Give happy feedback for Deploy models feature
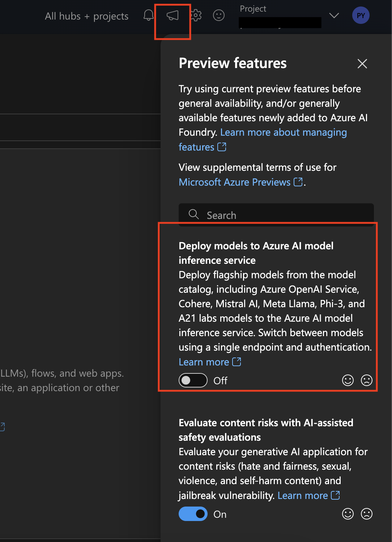This screenshot has height=542, width=392. click(x=348, y=380)
